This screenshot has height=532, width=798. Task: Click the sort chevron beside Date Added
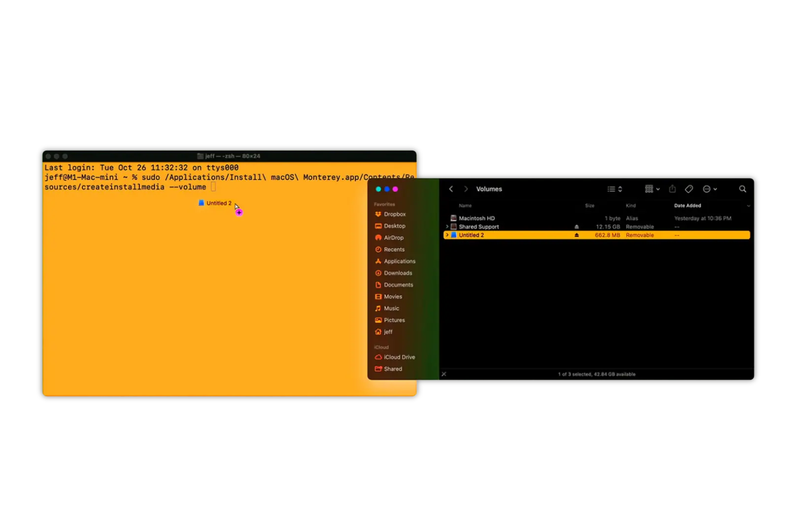point(748,206)
